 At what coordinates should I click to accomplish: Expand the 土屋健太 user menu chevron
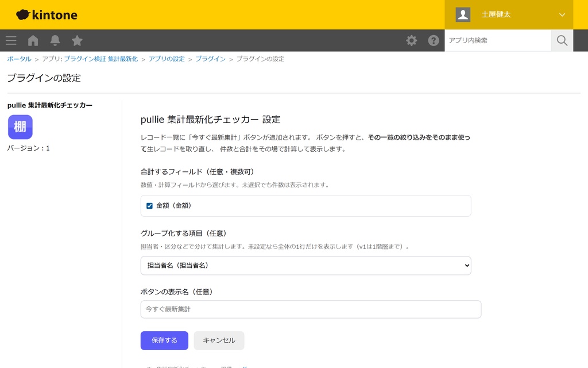[562, 14]
